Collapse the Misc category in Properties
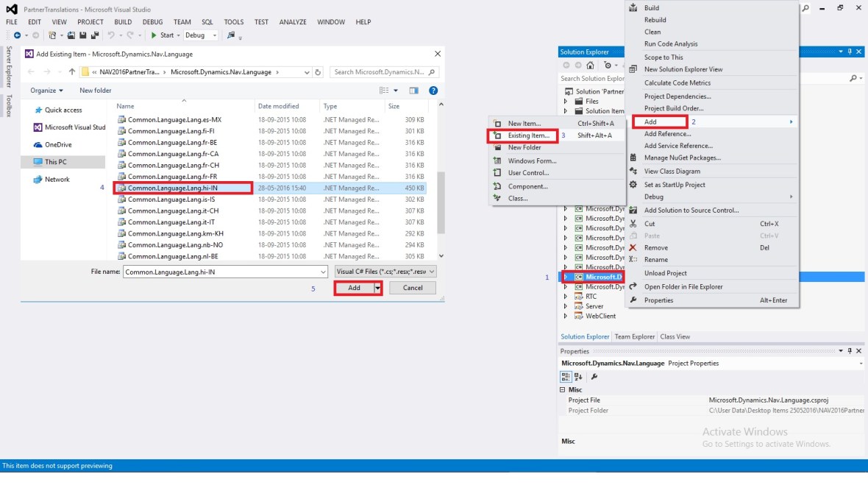Viewport: 868px width, 488px height. pyautogui.click(x=563, y=389)
